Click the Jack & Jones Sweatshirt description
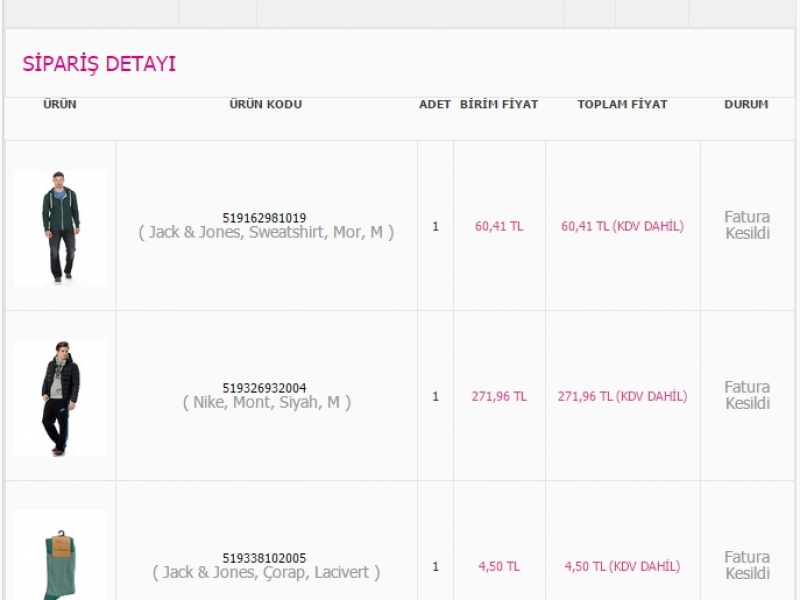Screen dimensions: 800x600 click(266, 233)
